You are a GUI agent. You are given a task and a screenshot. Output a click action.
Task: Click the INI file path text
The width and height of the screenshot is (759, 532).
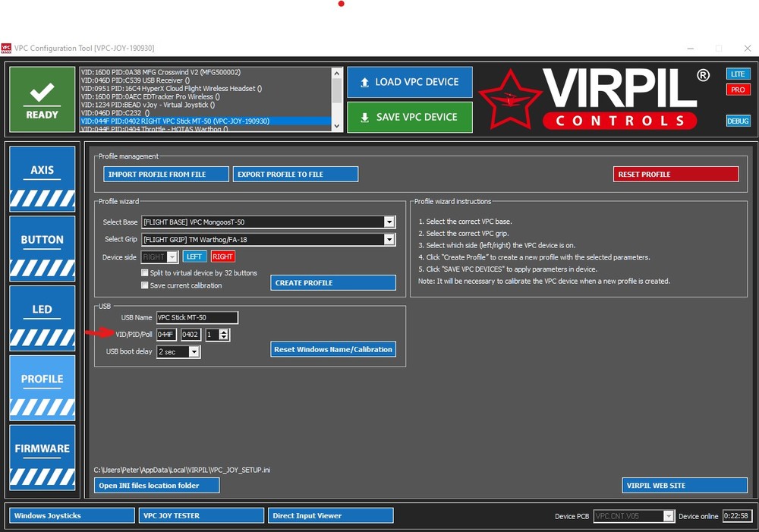click(x=182, y=470)
